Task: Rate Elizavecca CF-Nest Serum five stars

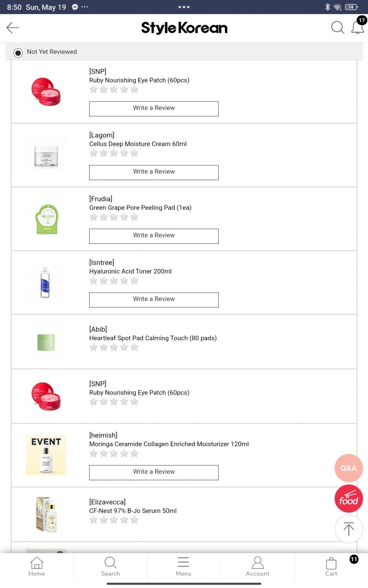Action: [x=134, y=520]
